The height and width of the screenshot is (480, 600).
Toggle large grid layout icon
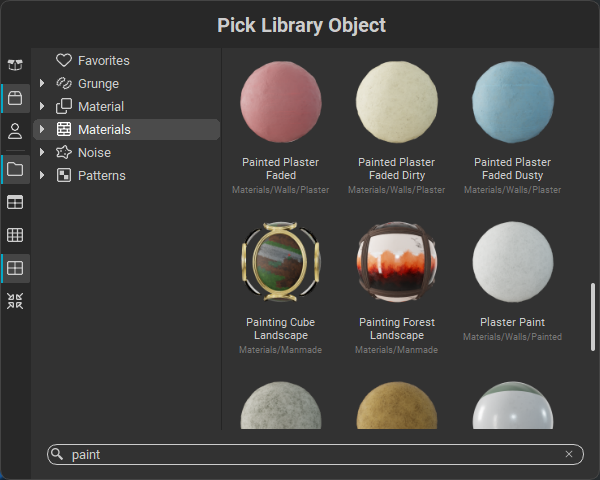[x=15, y=268]
